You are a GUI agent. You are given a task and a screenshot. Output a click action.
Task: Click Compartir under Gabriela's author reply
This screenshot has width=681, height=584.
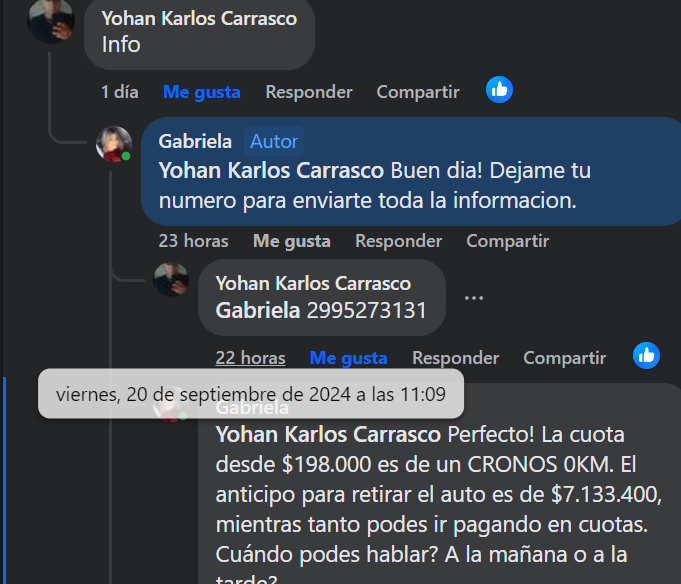[x=507, y=241]
